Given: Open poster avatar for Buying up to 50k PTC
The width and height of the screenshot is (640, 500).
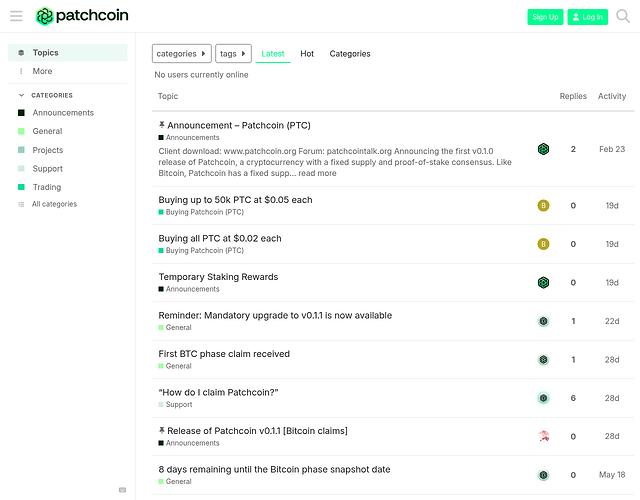Looking at the screenshot, I should 543,206.
